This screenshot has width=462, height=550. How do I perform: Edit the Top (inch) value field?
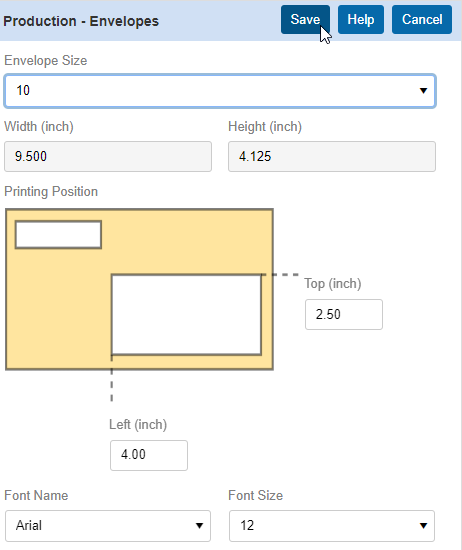(x=344, y=314)
